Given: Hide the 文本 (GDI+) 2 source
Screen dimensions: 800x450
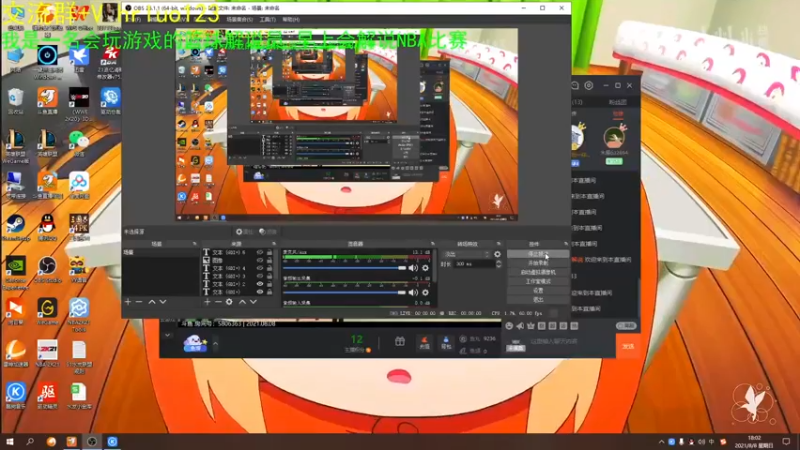Looking at the screenshot, I should [x=260, y=284].
